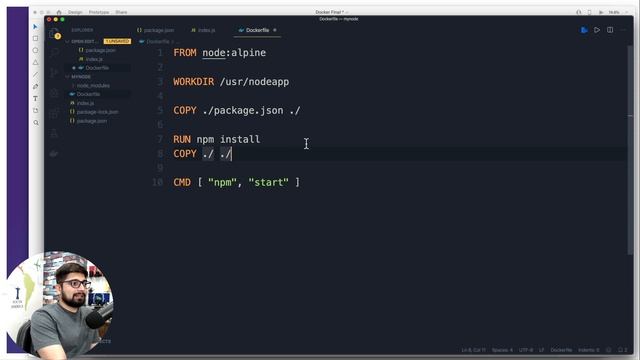
Task: Place cursor in 'FROM node:alpine' line
Action: [x=220, y=53]
